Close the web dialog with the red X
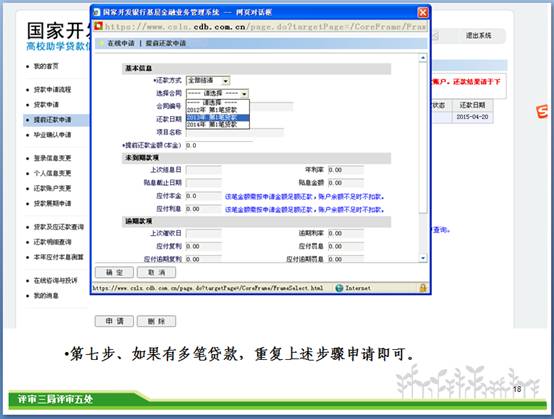This screenshot has height=419, width=554. [x=423, y=12]
